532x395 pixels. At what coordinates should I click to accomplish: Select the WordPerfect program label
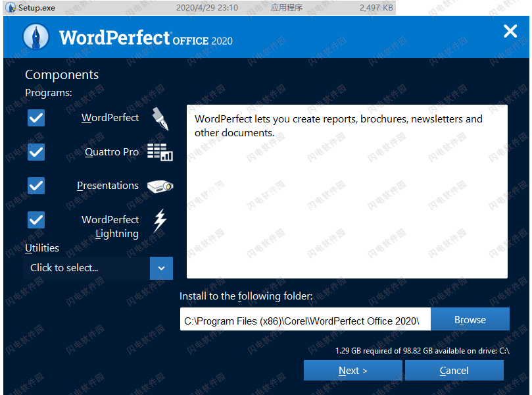[x=110, y=118]
